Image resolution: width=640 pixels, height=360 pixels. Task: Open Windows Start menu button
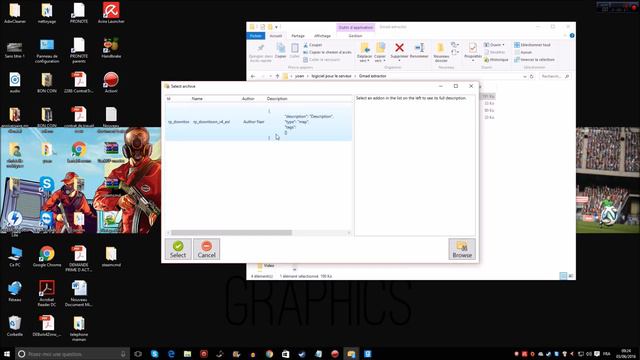click(7, 354)
